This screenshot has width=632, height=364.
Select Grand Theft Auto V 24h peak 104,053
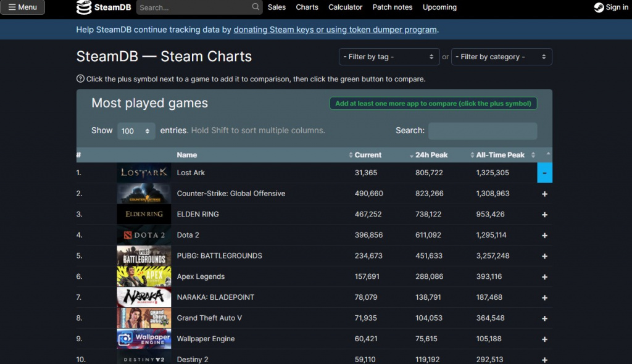click(429, 318)
